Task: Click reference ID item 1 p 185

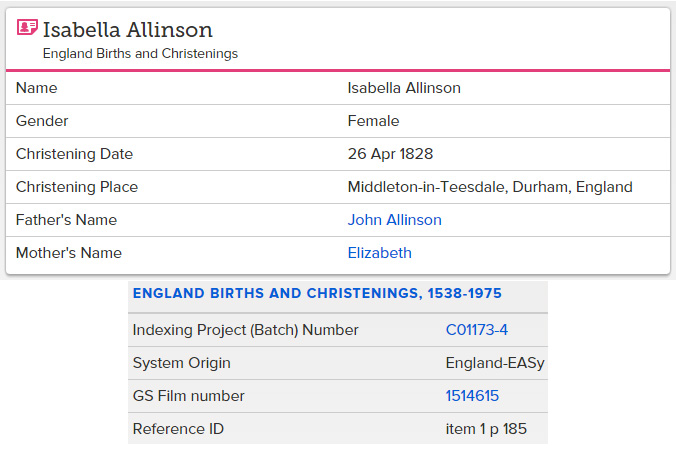Action: 486,429
